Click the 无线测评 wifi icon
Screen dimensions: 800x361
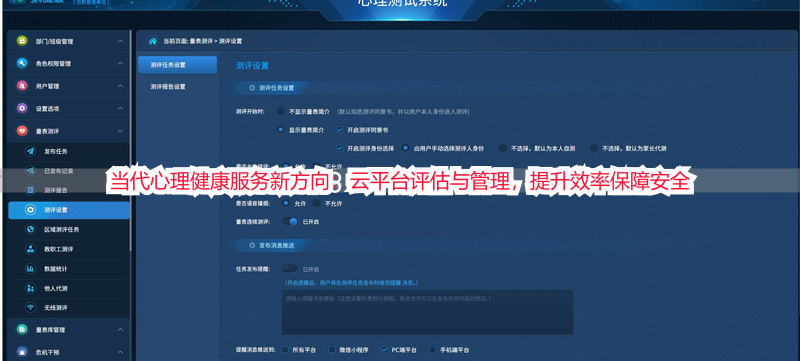(31, 307)
